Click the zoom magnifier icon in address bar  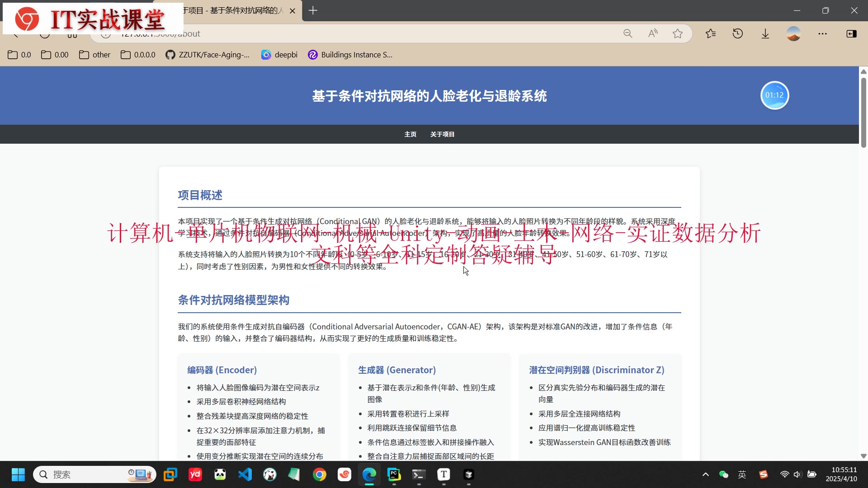click(627, 33)
